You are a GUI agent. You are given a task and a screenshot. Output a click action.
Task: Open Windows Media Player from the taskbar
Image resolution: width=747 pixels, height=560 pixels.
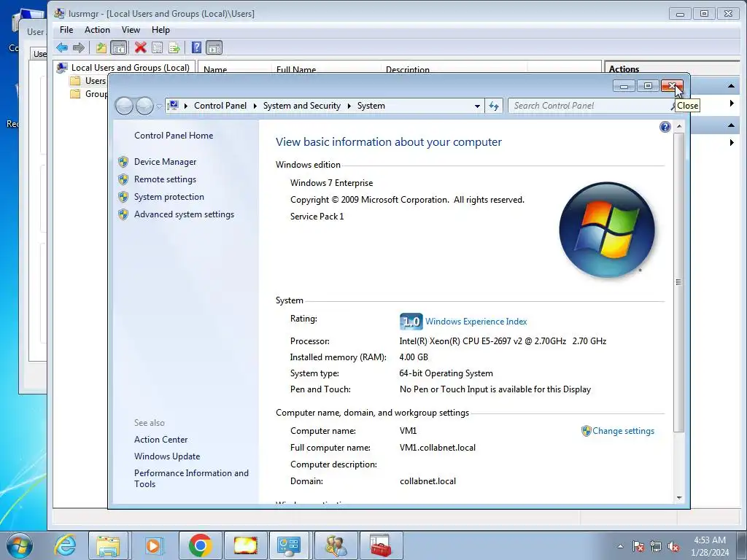pyautogui.click(x=153, y=545)
